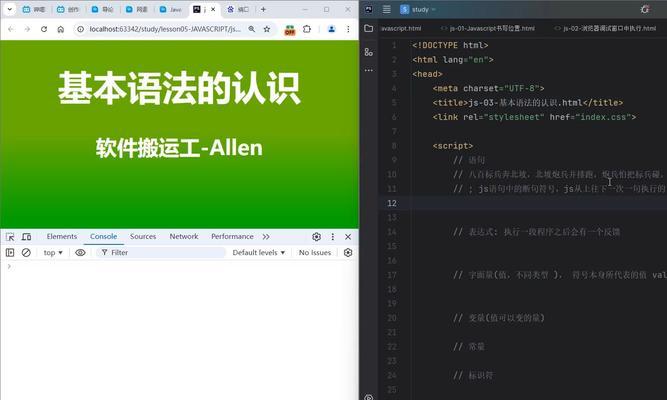The height and width of the screenshot is (400, 667).
Task: Open the Project folder tool window
Action: (369, 29)
